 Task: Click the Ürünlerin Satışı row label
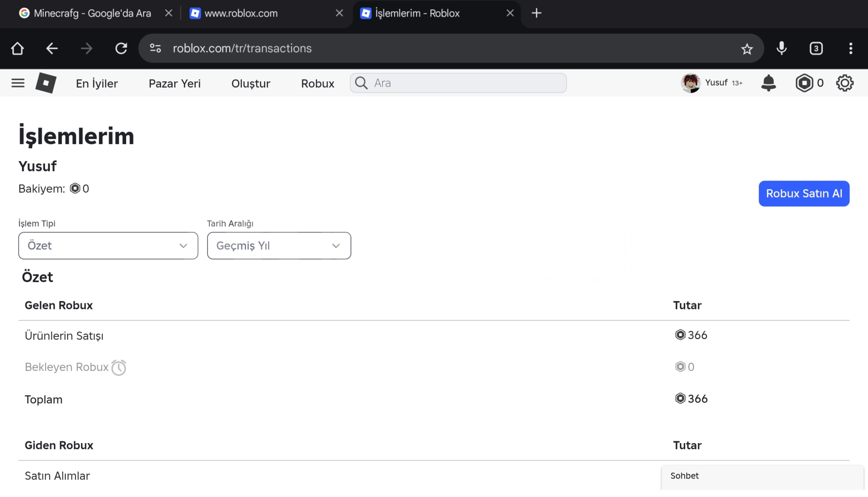64,336
